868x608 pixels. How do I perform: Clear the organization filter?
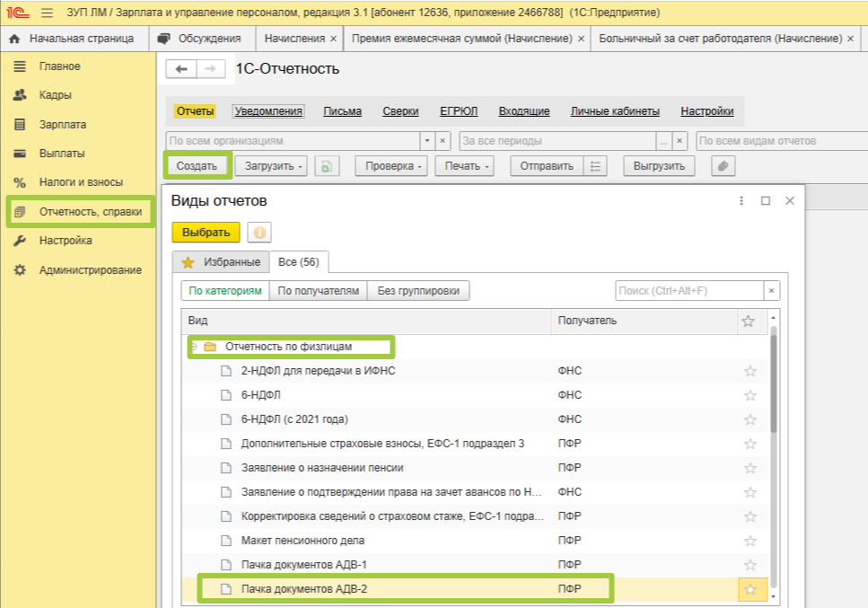(443, 141)
